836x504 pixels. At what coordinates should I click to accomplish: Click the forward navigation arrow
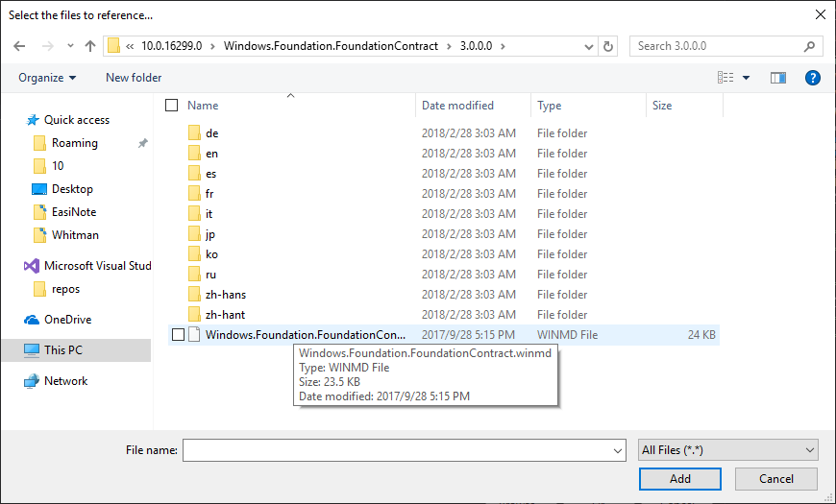click(x=47, y=46)
